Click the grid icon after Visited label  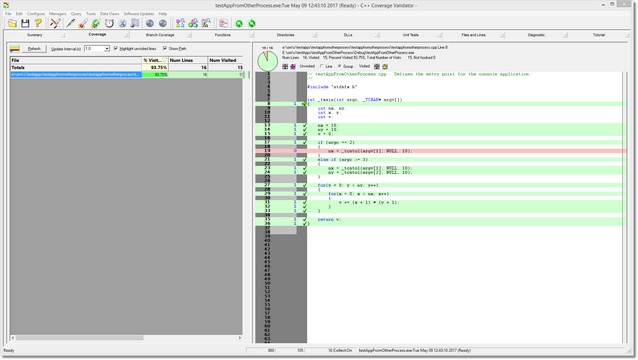click(x=377, y=66)
